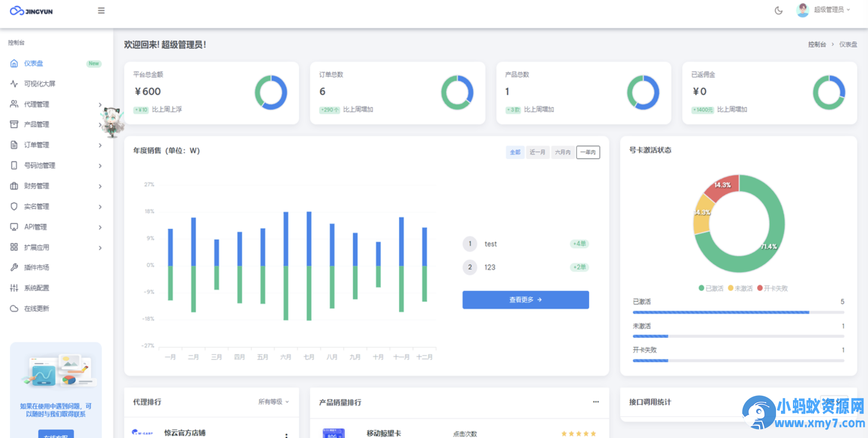Click the 查看更多 button
The image size is (868, 438).
click(525, 300)
